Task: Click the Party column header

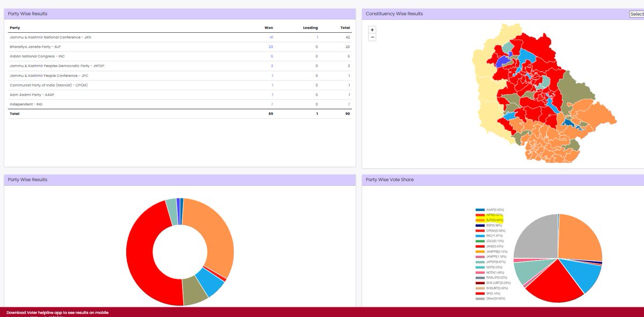Action: coord(15,27)
